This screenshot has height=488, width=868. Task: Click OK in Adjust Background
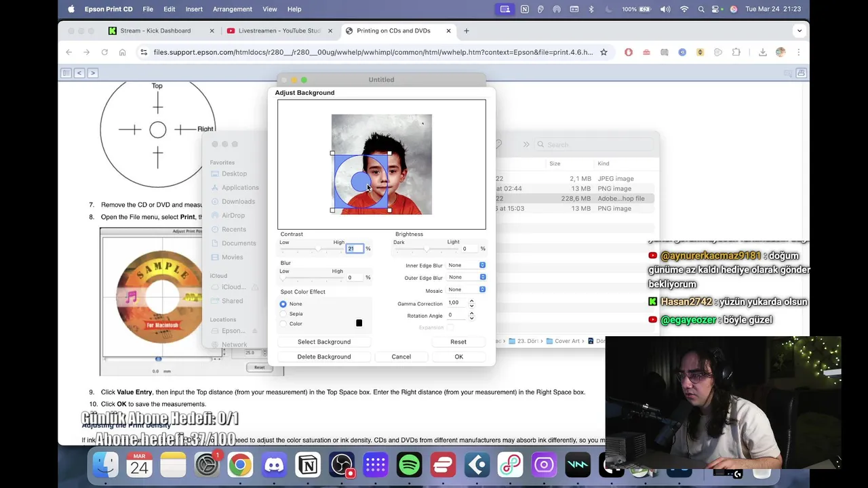459,357
